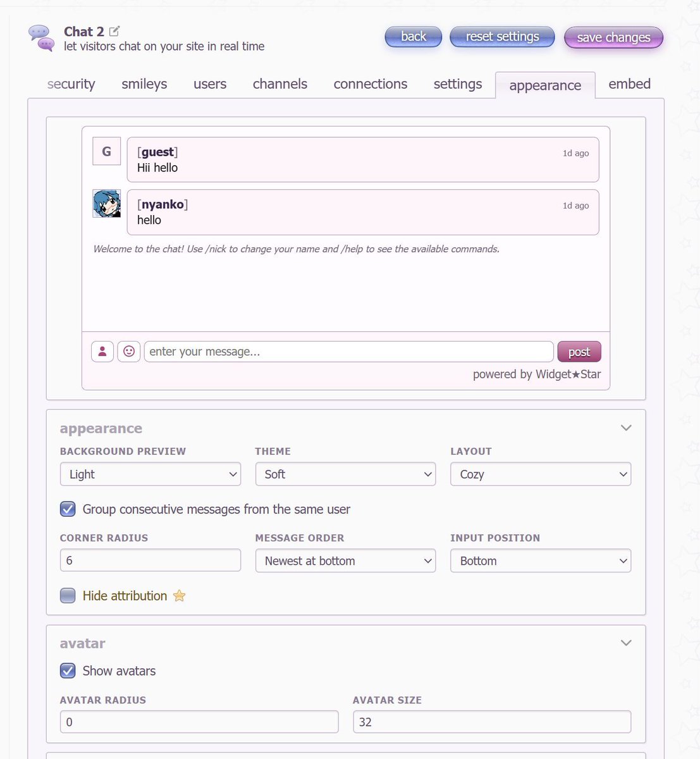The height and width of the screenshot is (759, 700).
Task: Click the save changes button
Action: 613,37
